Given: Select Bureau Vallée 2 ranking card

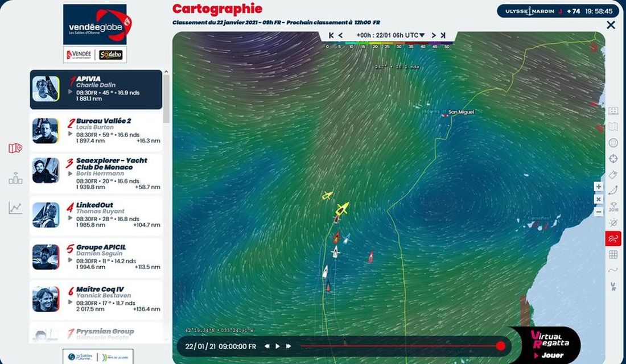Looking at the screenshot, I should coord(96,131).
